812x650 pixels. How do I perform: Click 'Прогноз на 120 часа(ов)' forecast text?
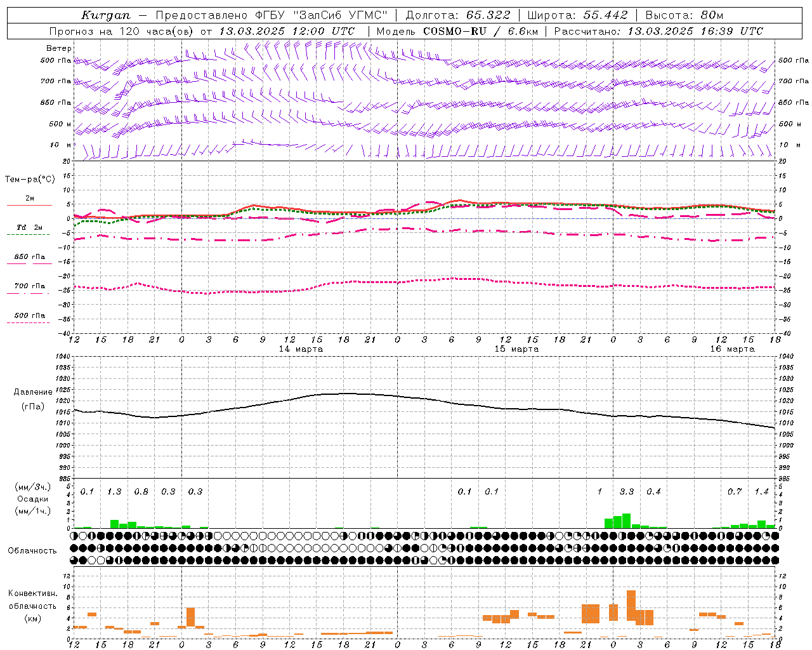(121, 31)
